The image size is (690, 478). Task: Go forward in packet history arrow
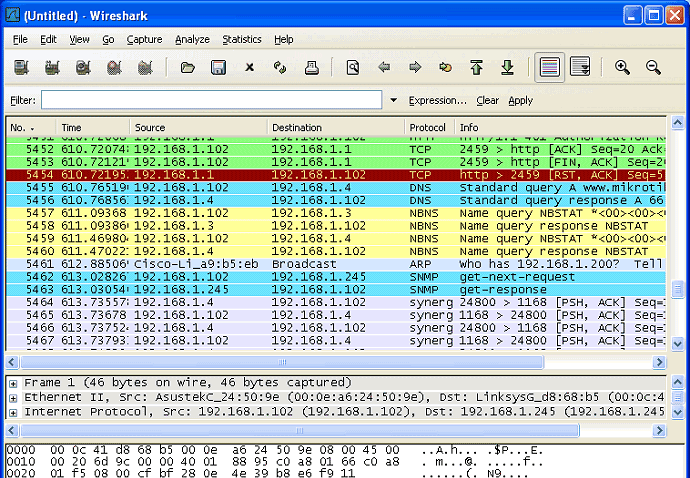tap(415, 67)
